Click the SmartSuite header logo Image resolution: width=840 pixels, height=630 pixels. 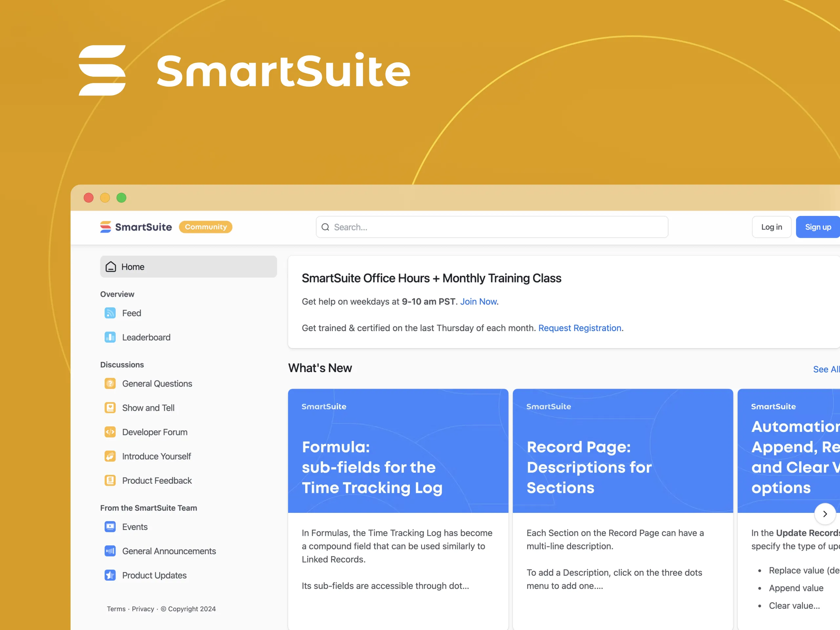[136, 227]
